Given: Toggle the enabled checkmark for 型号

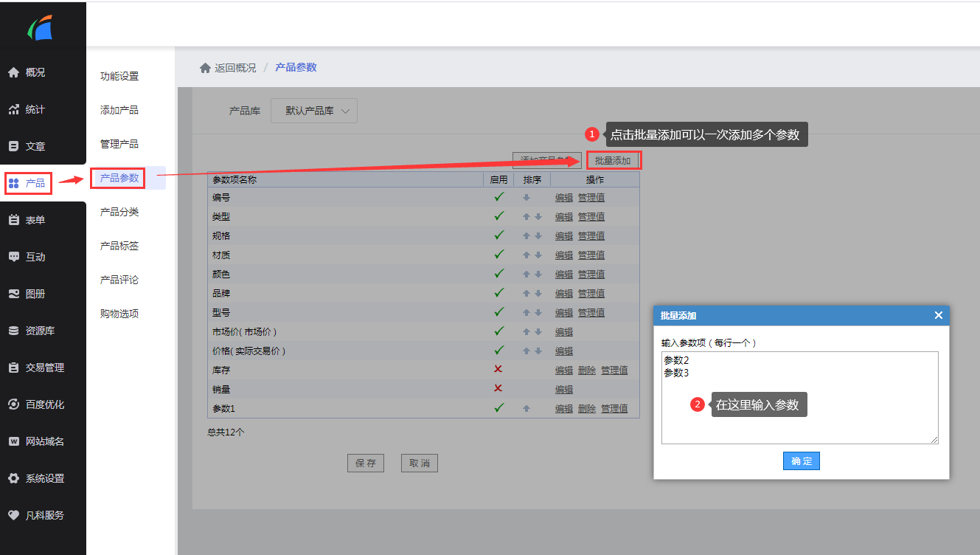Looking at the screenshot, I should (499, 312).
